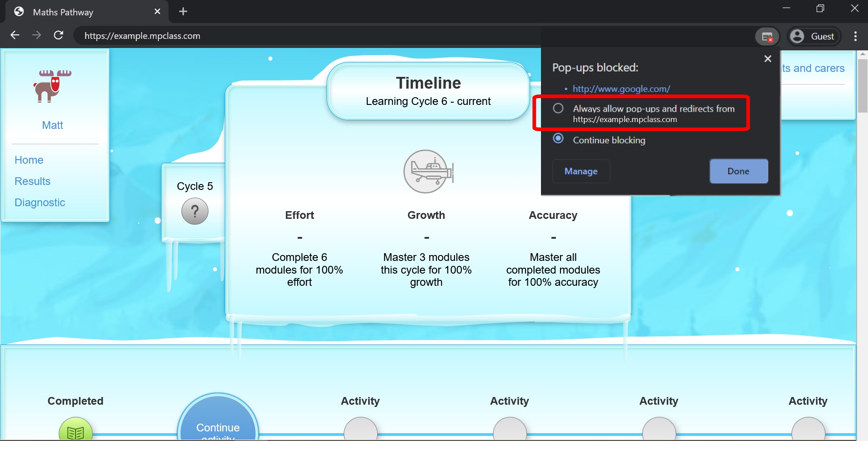Screen dimensions: 868x468
Task: Click 'Learning Cycle 6 - current' text
Action: (x=428, y=101)
